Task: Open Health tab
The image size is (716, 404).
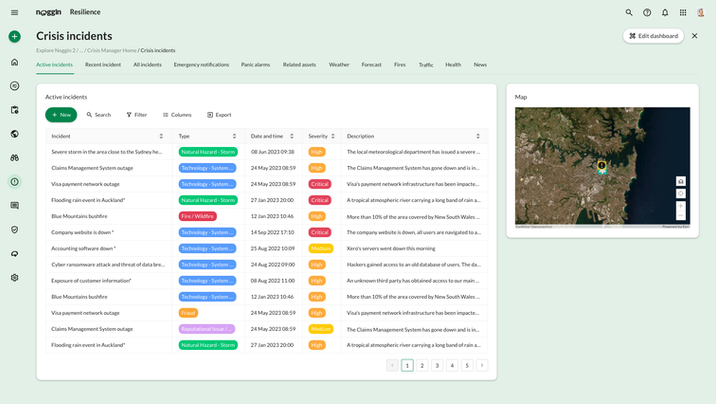Action: tap(453, 65)
